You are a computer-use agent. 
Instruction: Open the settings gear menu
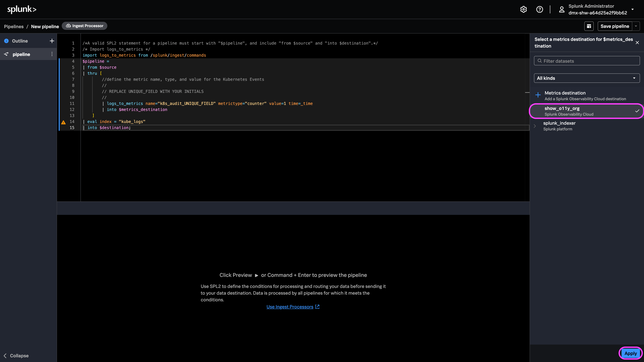pos(523,10)
